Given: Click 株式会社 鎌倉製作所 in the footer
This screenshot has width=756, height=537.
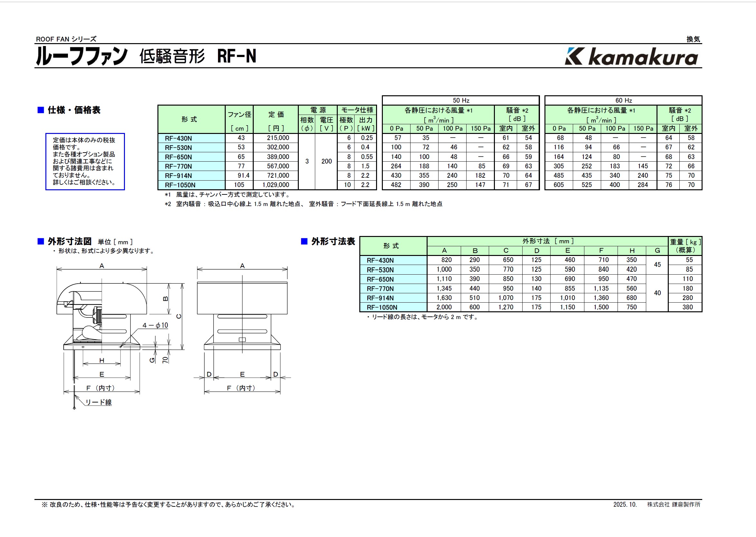Looking at the screenshot, I should (674, 504).
